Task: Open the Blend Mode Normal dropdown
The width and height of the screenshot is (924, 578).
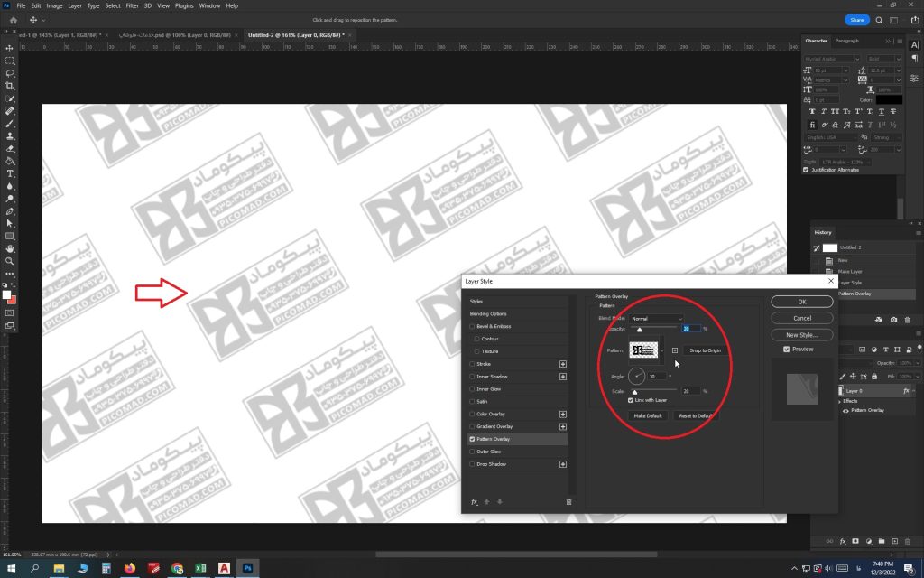Action: (657, 319)
